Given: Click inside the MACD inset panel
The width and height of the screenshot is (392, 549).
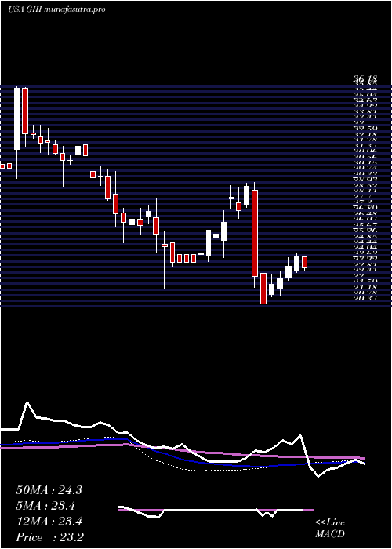Looking at the screenshot, I should coord(216,510).
